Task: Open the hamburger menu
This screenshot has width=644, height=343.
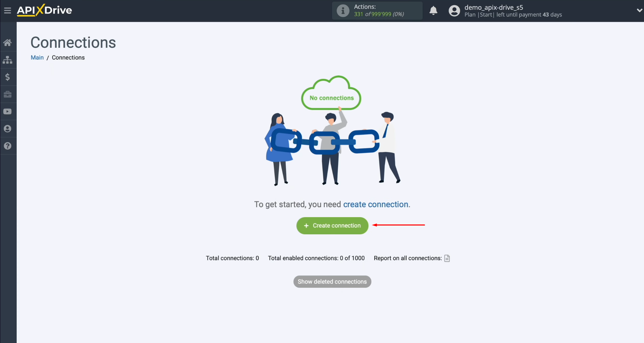Action: point(7,10)
